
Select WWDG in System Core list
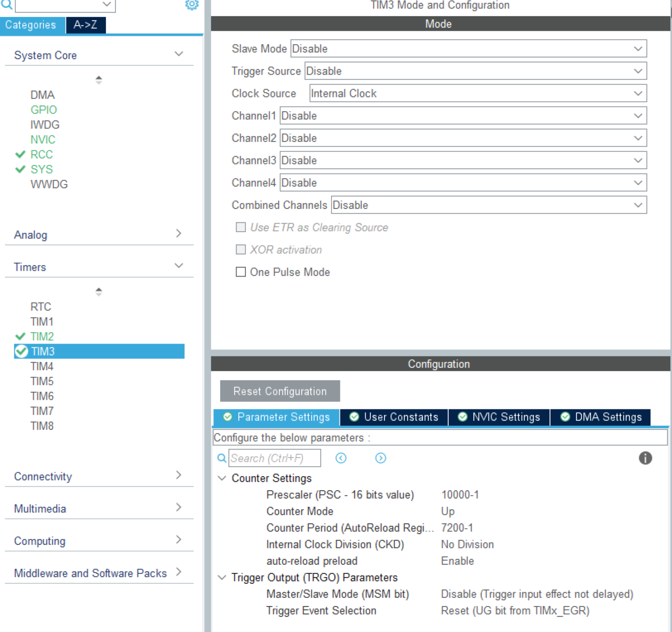(x=49, y=184)
